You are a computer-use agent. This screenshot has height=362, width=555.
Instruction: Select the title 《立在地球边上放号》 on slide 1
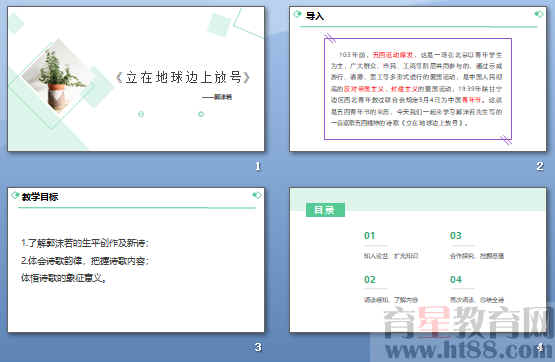[183, 77]
